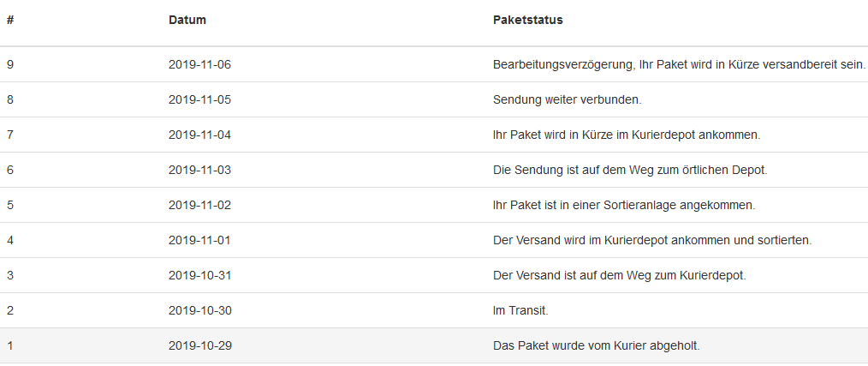Click the 'Im Transit.' status entry
Screen dimensions: 868x366
point(520,310)
